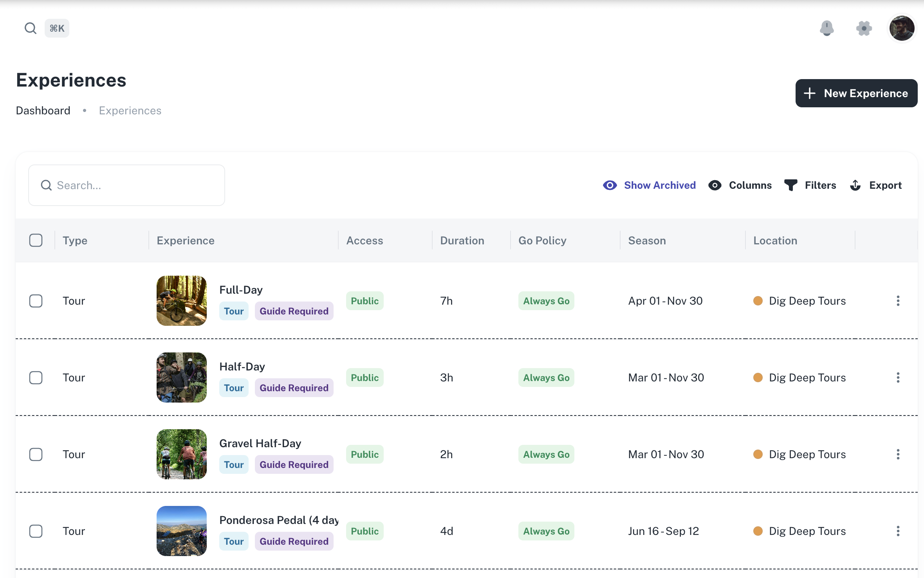924x578 pixels.
Task: Click the magnifier search icon in header
Action: coord(30,28)
